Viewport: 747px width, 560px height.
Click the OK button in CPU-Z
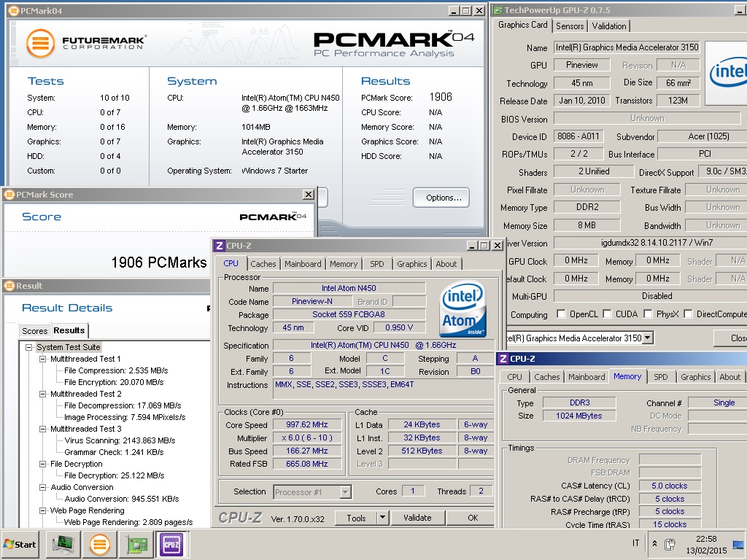473,518
